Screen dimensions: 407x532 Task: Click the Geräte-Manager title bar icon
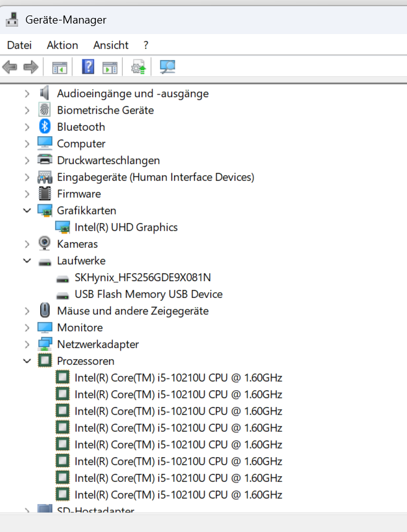[x=12, y=20]
